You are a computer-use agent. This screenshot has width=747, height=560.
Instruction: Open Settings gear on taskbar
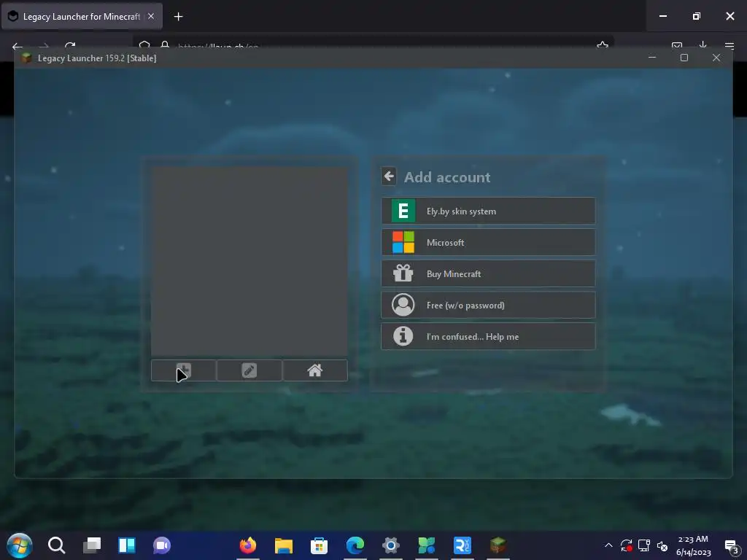[391, 545]
